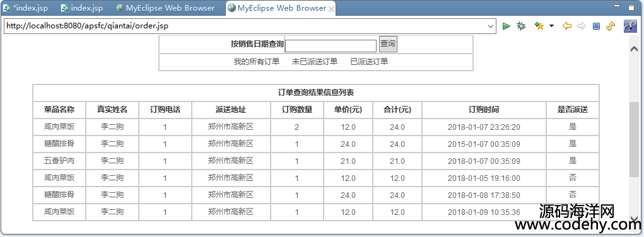Click the time 2018-01-05 19:16:00

pyautogui.click(x=484, y=178)
